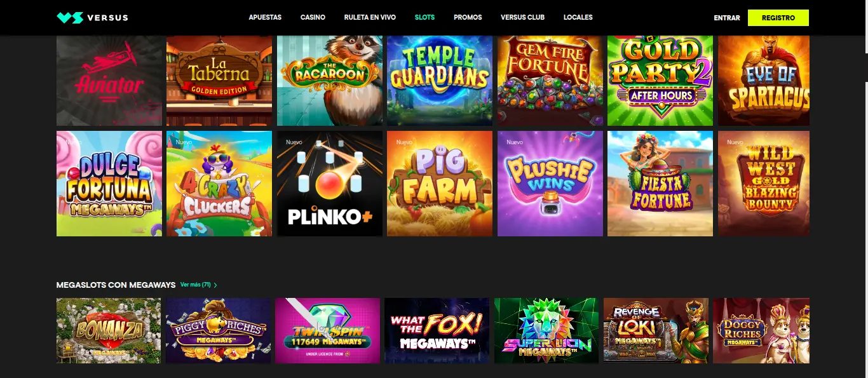The height and width of the screenshot is (378, 868).
Task: Go to the Apuestas menu item
Action: tap(265, 17)
